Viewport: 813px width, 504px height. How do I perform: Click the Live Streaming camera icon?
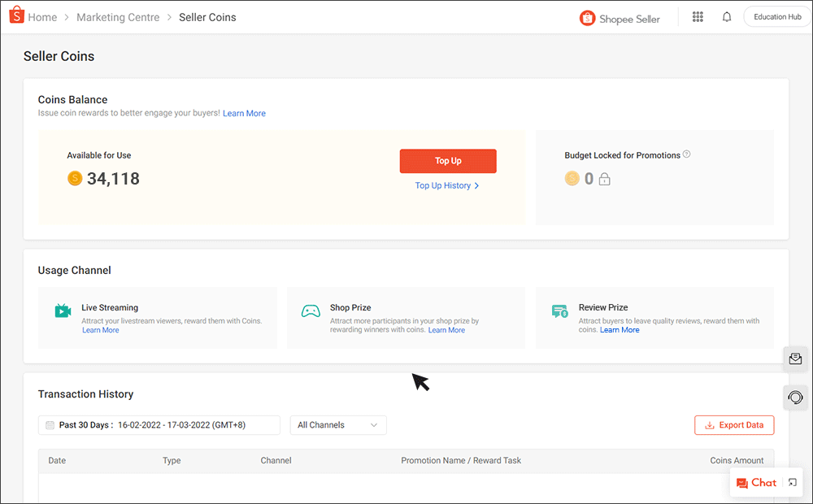(x=63, y=311)
